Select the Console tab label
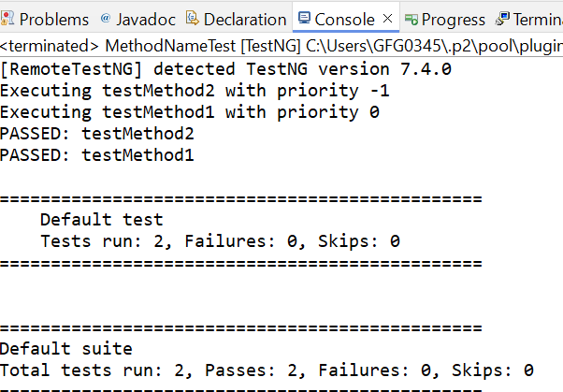Image resolution: width=563 pixels, height=392 pixels. [344, 20]
